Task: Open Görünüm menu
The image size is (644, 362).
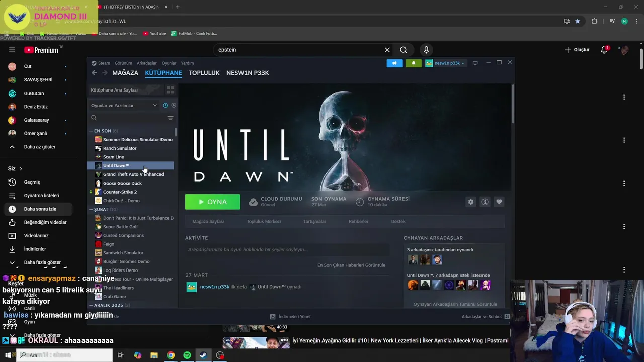Action: coord(123,63)
